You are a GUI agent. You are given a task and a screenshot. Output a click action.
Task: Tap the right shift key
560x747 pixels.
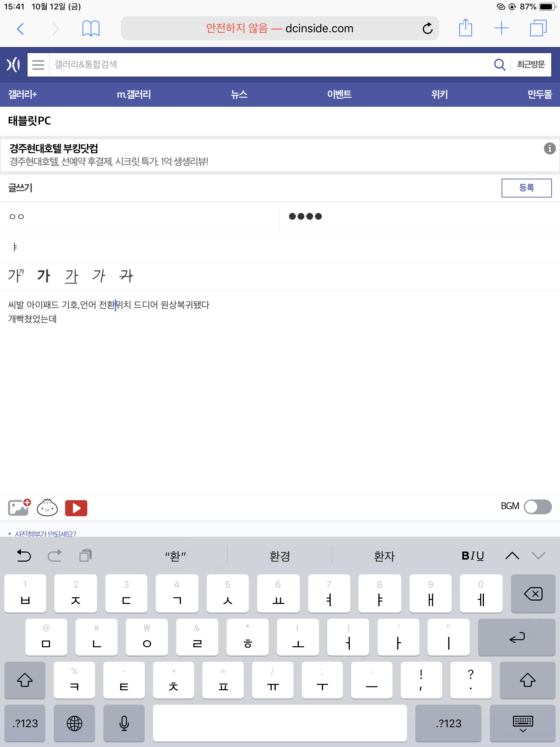click(527, 680)
